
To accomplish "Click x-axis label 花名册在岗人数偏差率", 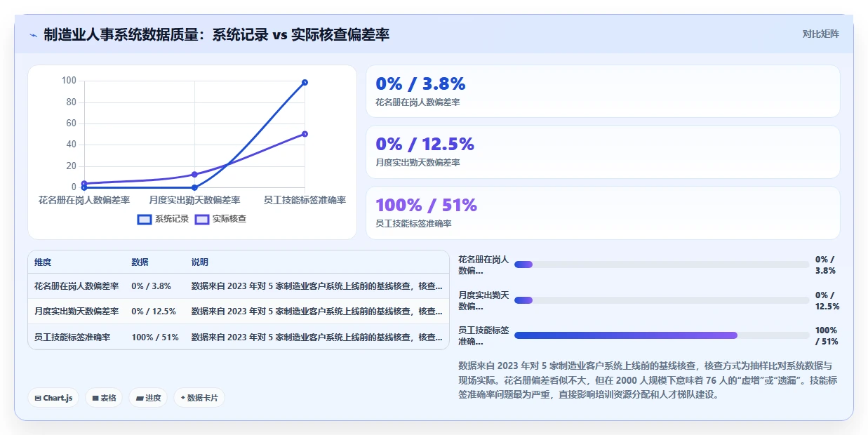I will [84, 200].
